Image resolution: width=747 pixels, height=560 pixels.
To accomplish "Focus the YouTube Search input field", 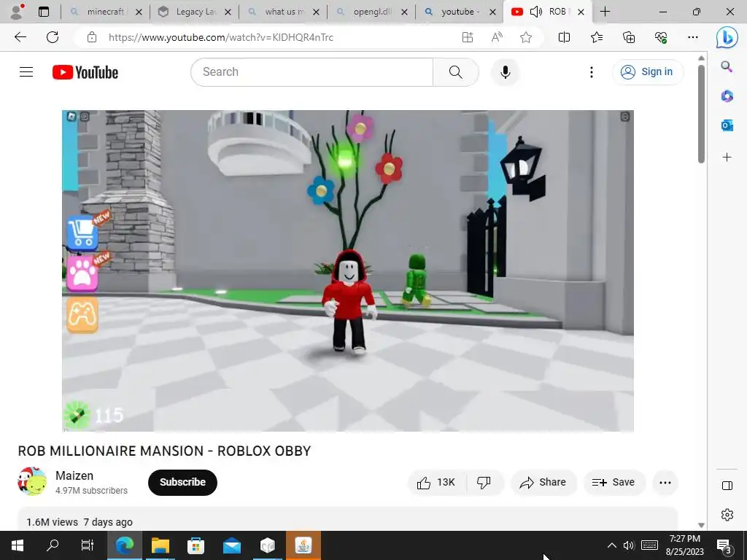I will 312,72.
